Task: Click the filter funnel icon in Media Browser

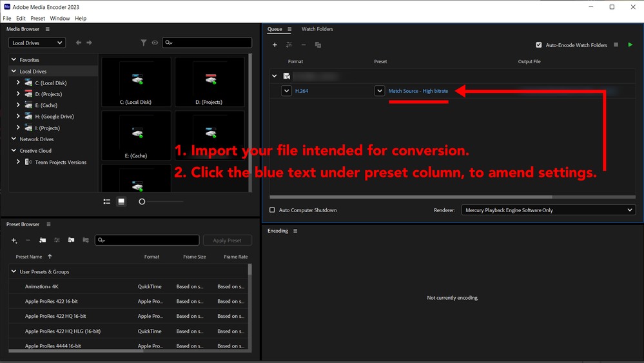Action: 143,43
